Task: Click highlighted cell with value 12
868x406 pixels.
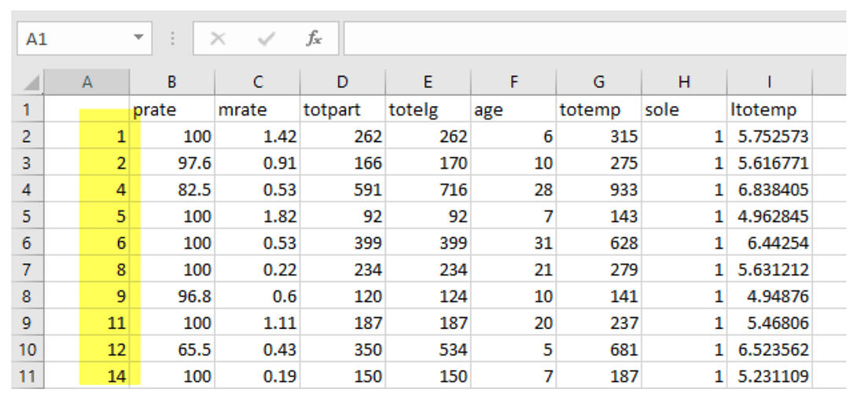Action: click(87, 349)
